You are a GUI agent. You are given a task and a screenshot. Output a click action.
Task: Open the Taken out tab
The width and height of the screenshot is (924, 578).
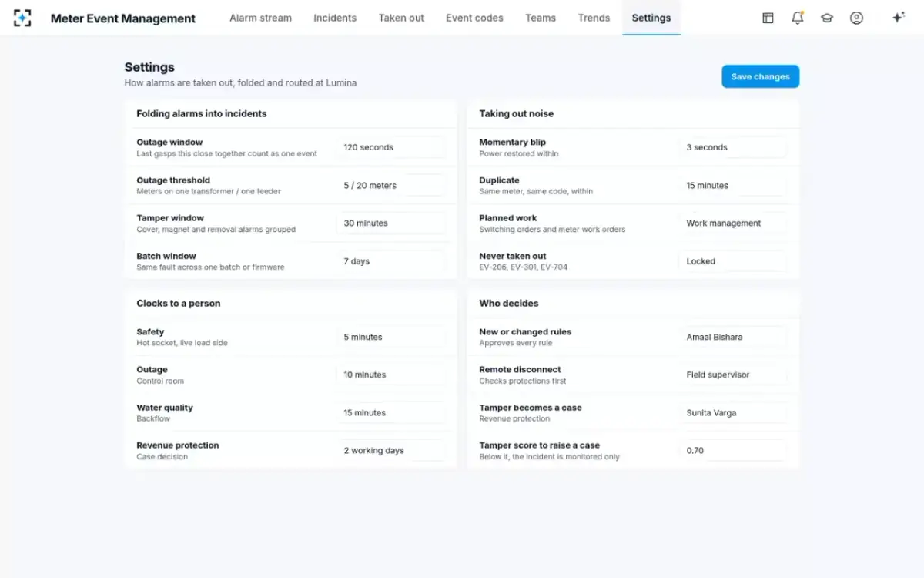pyautogui.click(x=401, y=18)
